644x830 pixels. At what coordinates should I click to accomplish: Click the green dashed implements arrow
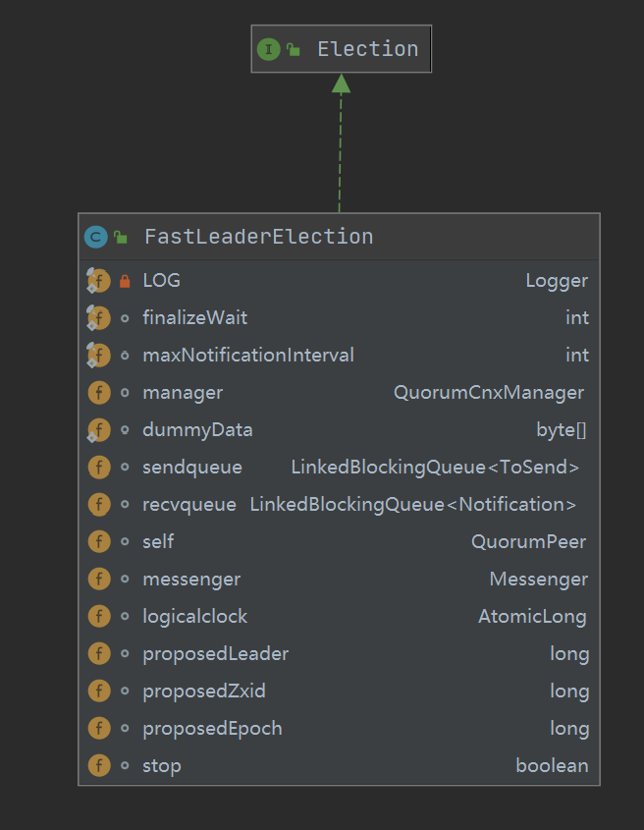pos(341,143)
